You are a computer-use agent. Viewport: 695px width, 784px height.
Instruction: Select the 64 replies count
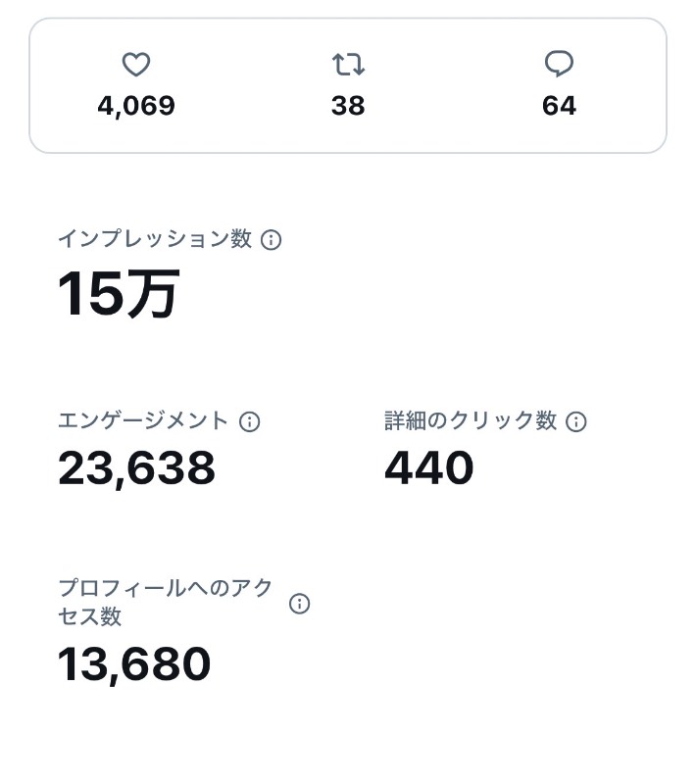[559, 106]
